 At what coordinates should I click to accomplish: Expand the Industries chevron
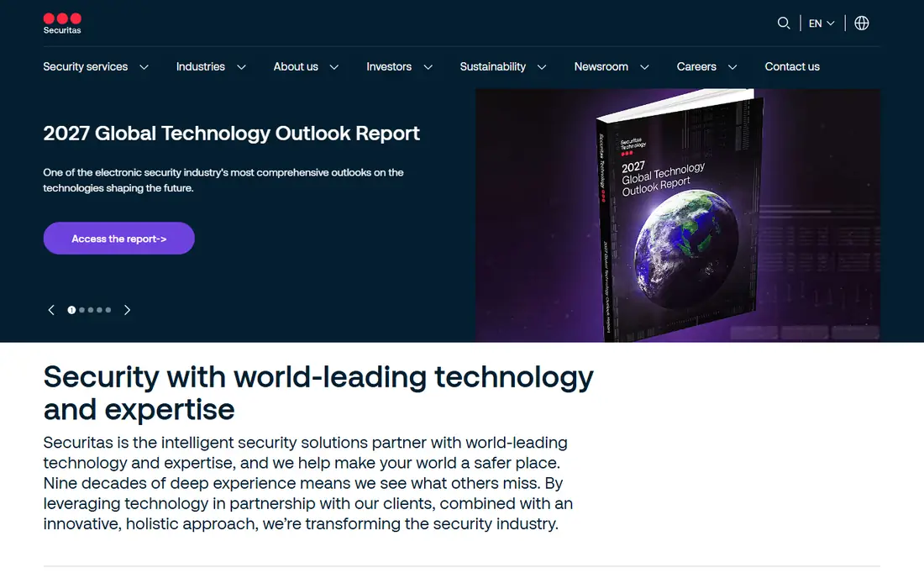click(241, 67)
